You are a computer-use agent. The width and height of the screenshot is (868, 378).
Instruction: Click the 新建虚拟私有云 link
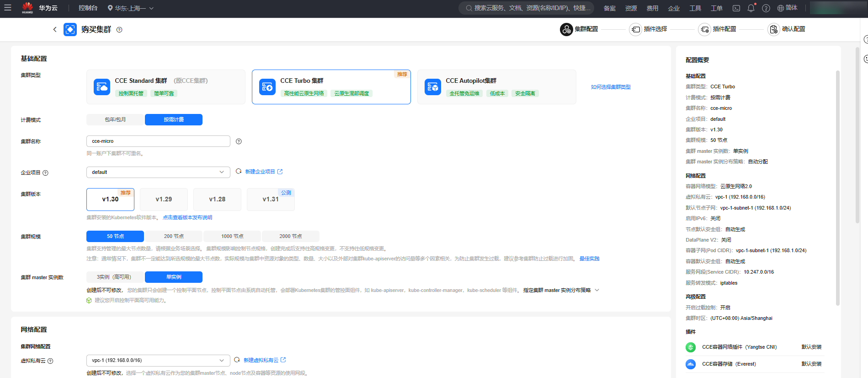pyautogui.click(x=265, y=360)
